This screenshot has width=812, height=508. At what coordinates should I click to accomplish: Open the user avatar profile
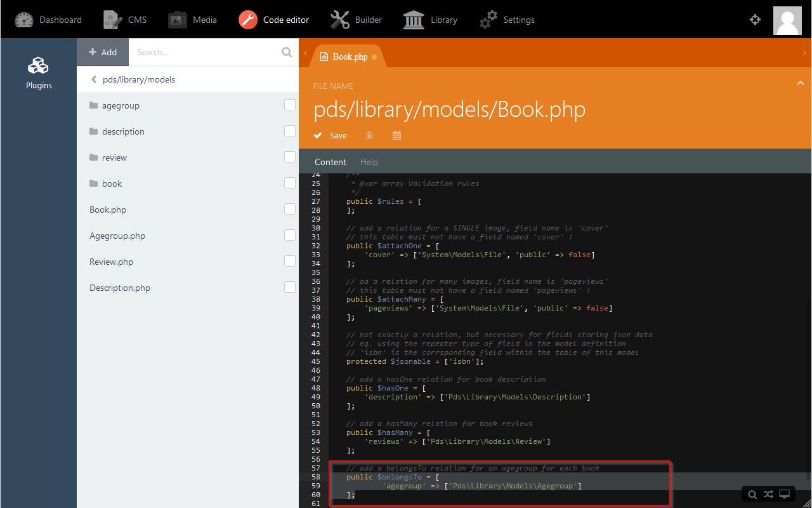pyautogui.click(x=787, y=20)
